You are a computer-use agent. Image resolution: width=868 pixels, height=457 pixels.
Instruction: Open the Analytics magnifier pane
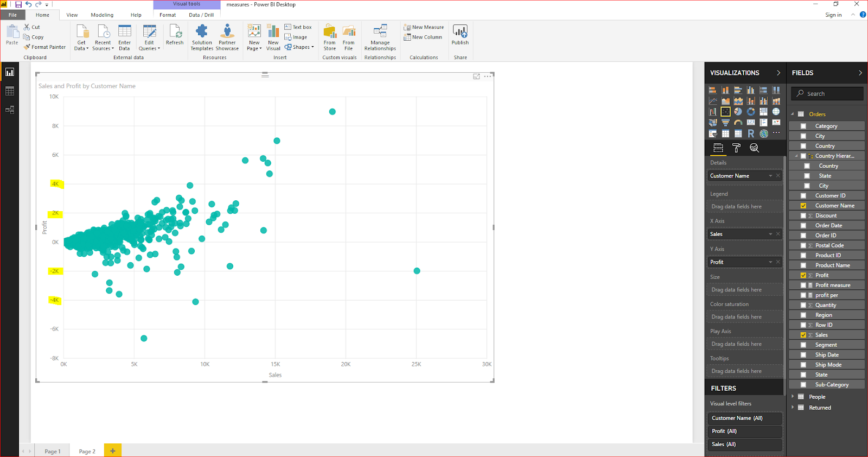[754, 148]
